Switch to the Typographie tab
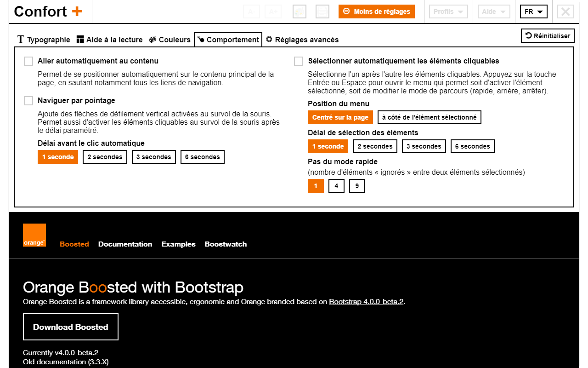588x368 pixels. [44, 40]
